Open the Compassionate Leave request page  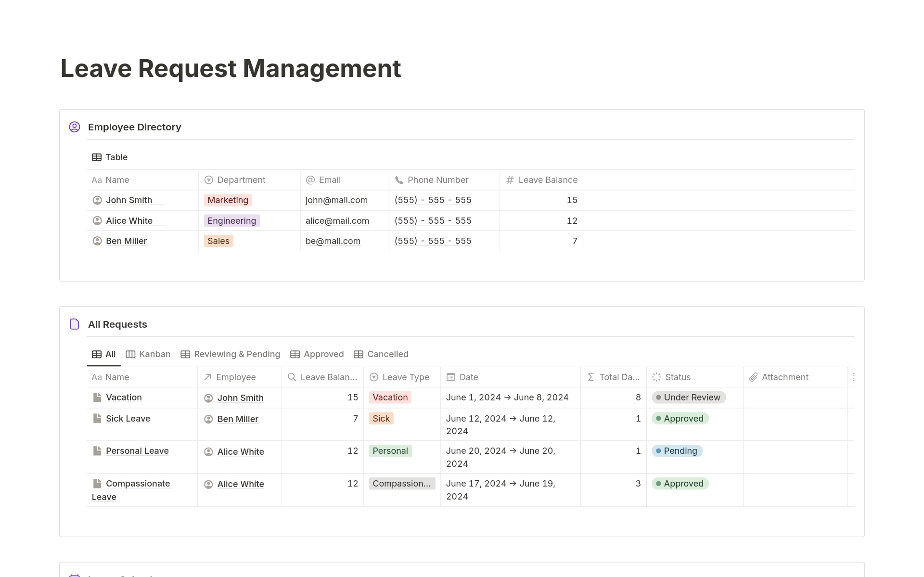point(138,484)
